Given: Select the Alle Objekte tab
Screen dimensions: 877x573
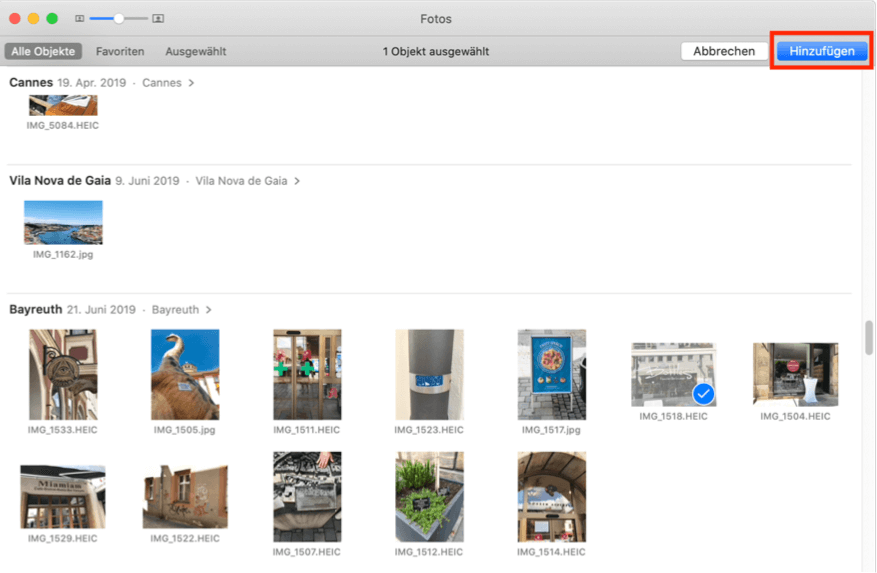Looking at the screenshot, I should 44,51.
